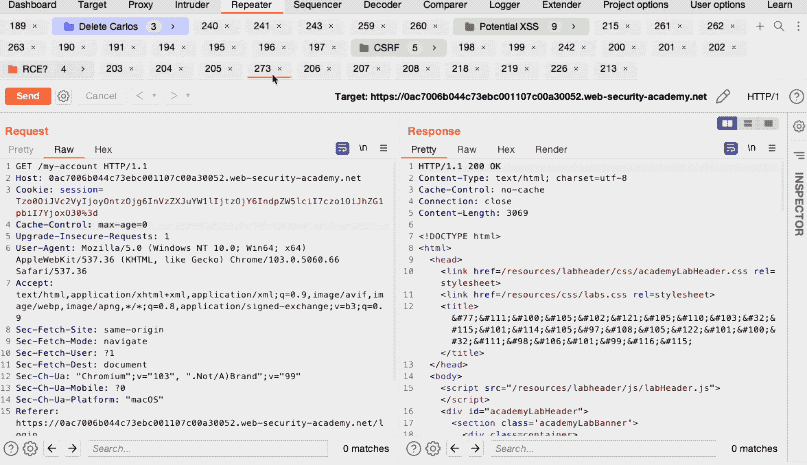The height and width of the screenshot is (465, 807).
Task: Go back to previous request in history
Action: click(139, 95)
